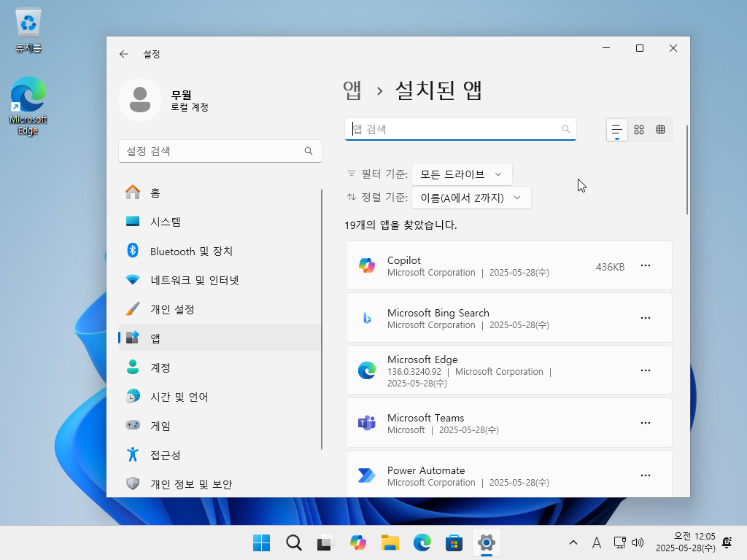
Task: Open 시간 및 언어 settings
Action: click(x=220, y=397)
